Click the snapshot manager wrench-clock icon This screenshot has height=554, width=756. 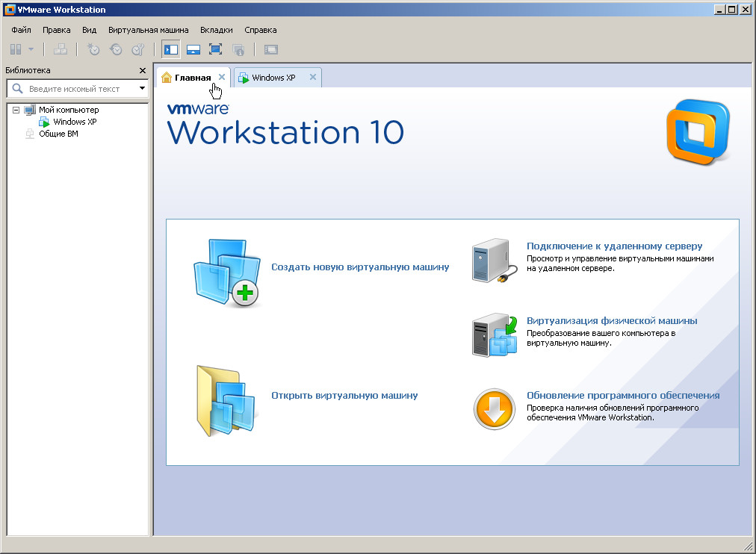(x=138, y=49)
